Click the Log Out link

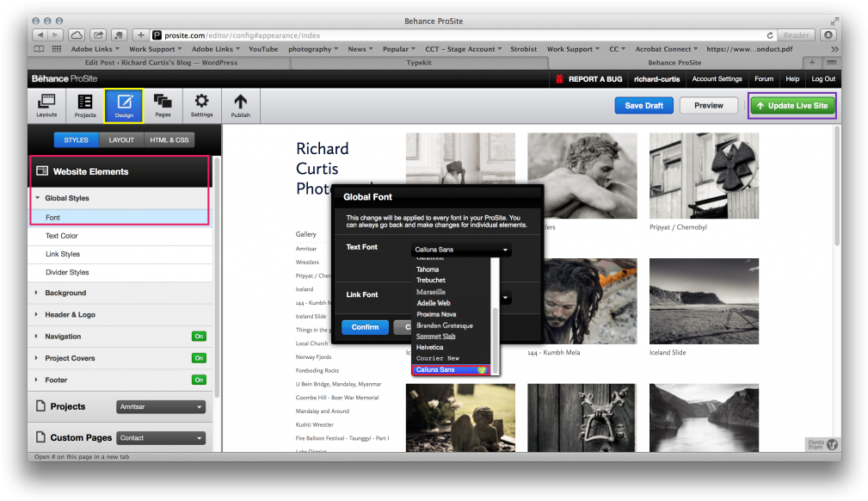823,79
